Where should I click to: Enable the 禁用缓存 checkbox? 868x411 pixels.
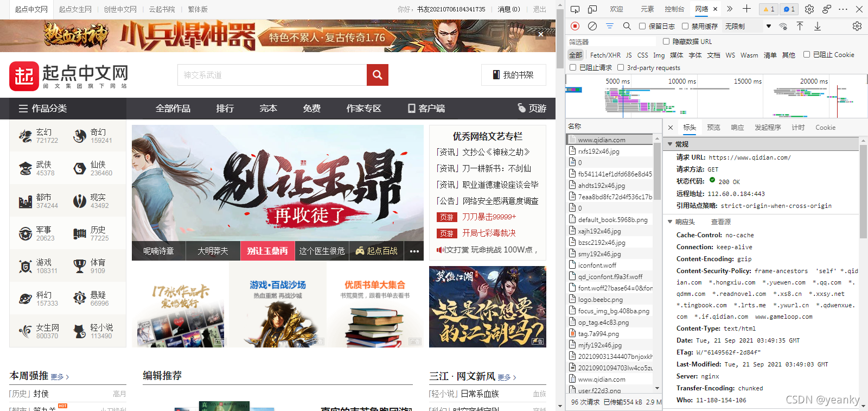pos(685,26)
